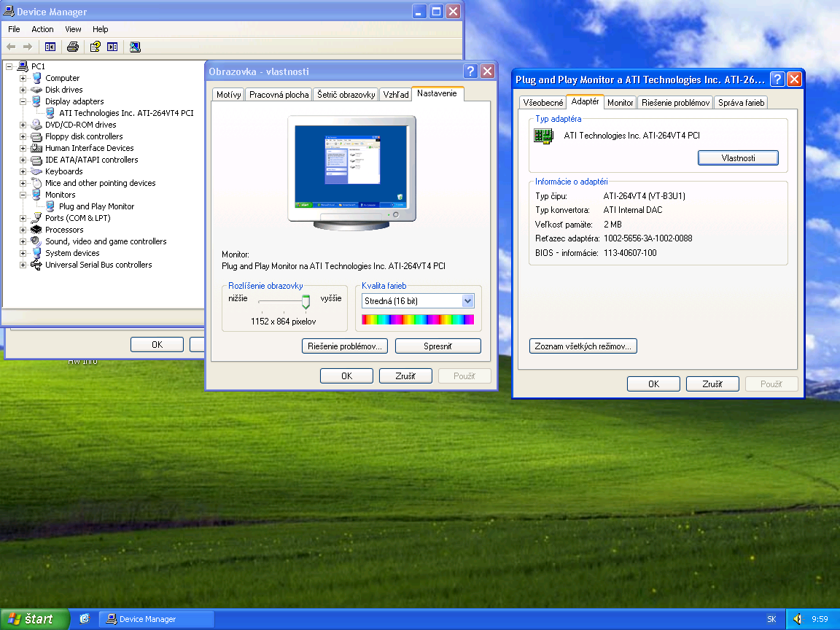The image size is (840, 630).
Task: Open the File menu in Device Manager
Action: pos(14,29)
